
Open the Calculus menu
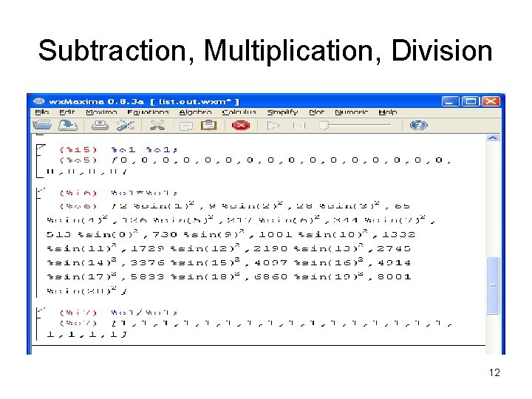[x=239, y=112]
